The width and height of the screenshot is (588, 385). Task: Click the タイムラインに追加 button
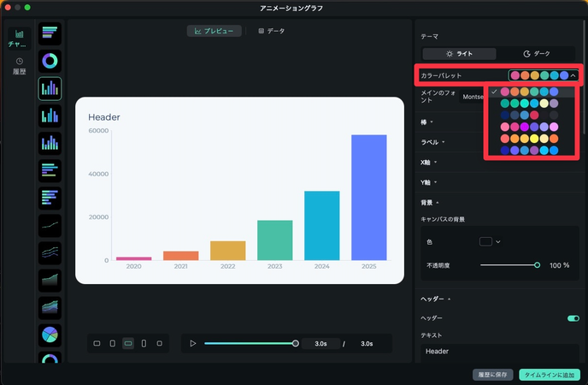[x=549, y=375]
